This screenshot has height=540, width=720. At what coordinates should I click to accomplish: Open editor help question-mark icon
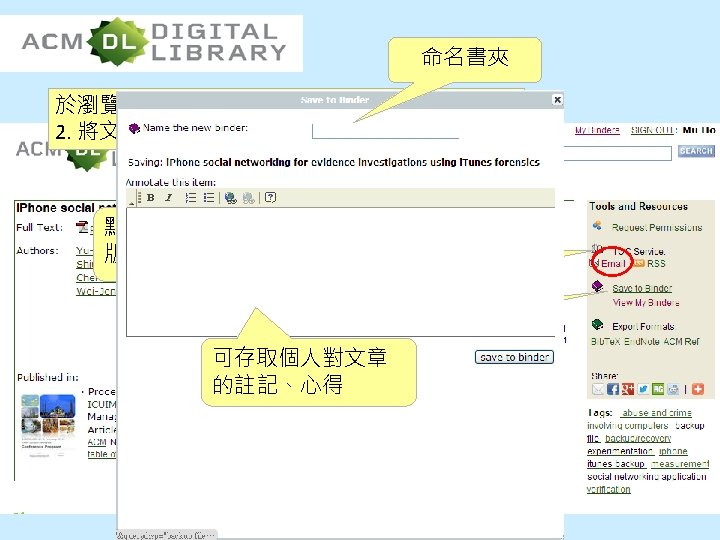tap(270, 197)
